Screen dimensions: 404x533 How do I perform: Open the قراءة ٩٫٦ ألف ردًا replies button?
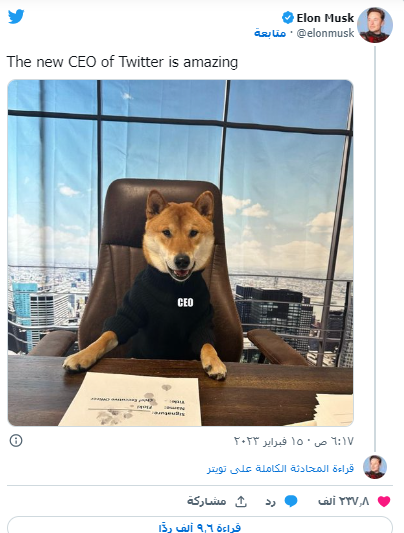pos(200,525)
